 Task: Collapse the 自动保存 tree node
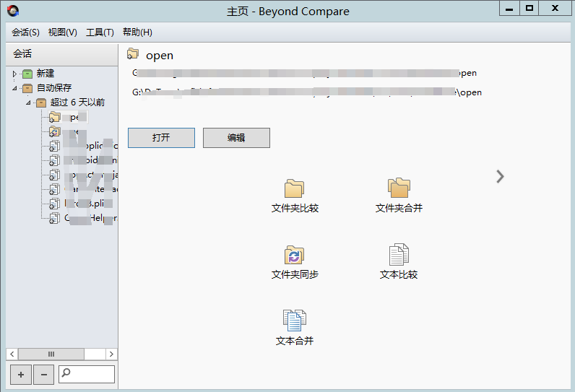[14, 88]
